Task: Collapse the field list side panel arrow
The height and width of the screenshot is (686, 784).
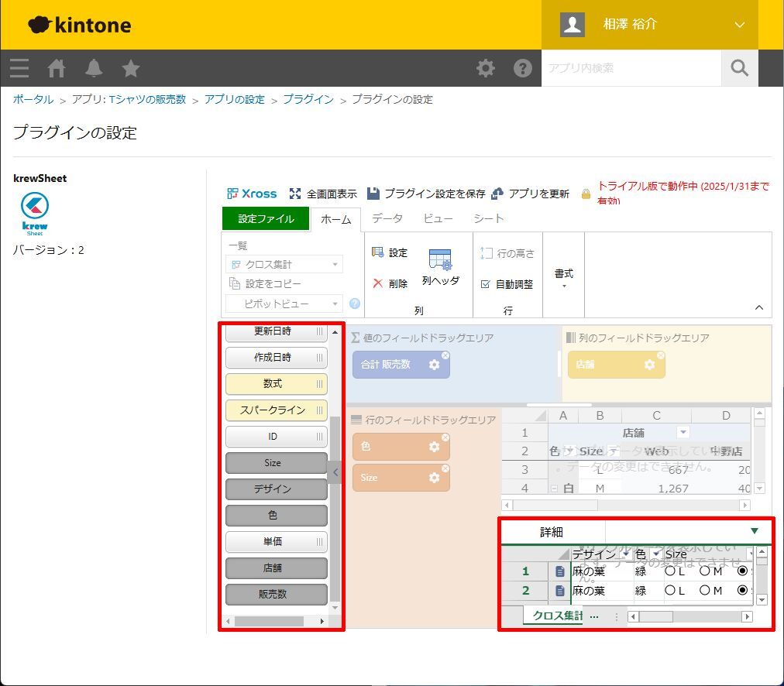Action: 335,472
